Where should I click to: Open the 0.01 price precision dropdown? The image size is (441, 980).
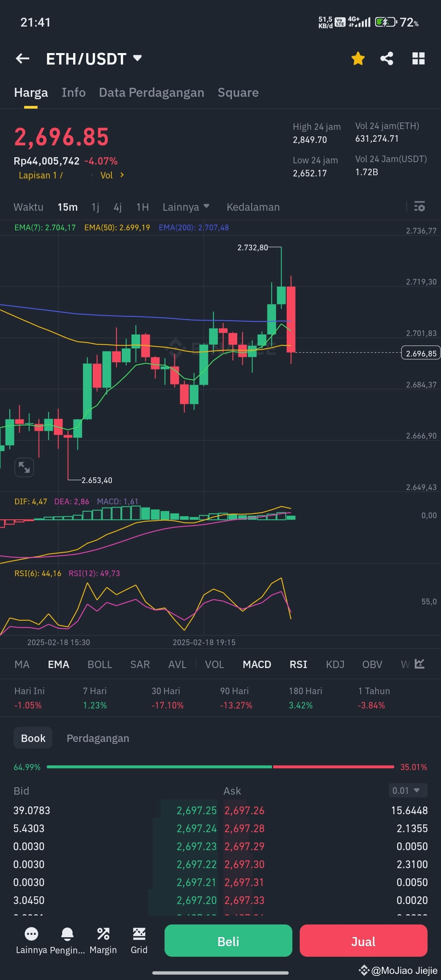point(408,791)
